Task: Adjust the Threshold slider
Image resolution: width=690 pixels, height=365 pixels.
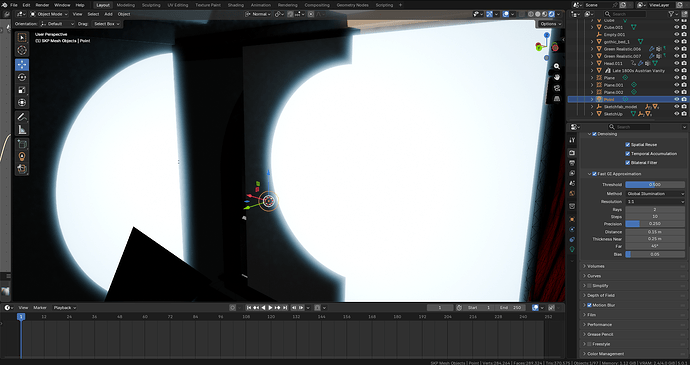Action: [655, 185]
